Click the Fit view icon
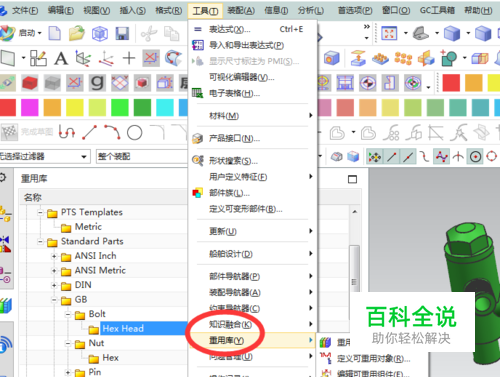500x377 pixels. point(389,33)
